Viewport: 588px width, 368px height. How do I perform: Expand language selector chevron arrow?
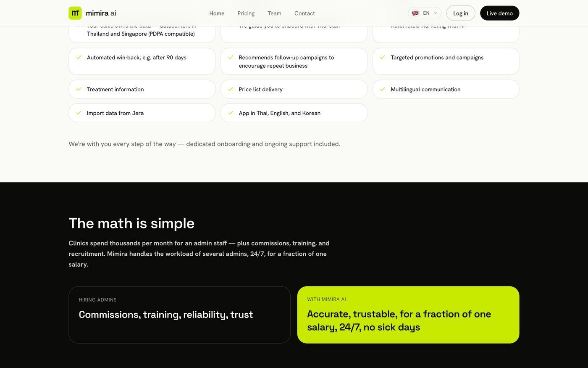pos(435,13)
